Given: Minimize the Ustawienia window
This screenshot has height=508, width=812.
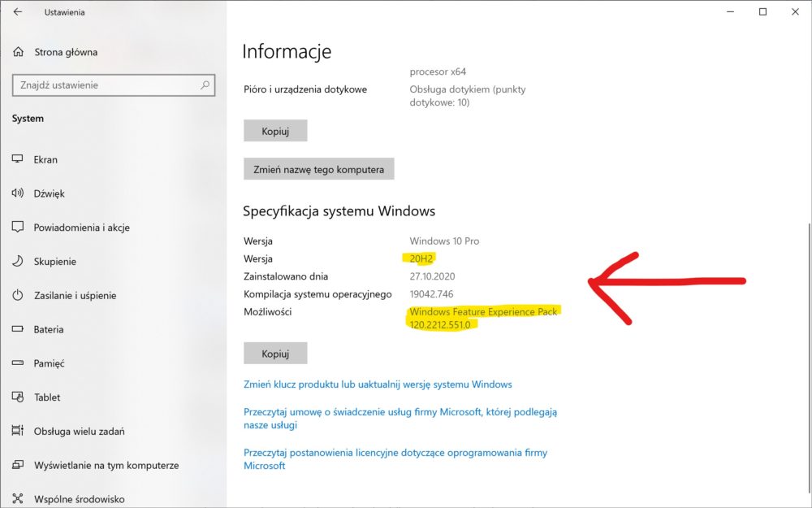Looking at the screenshot, I should tap(731, 12).
